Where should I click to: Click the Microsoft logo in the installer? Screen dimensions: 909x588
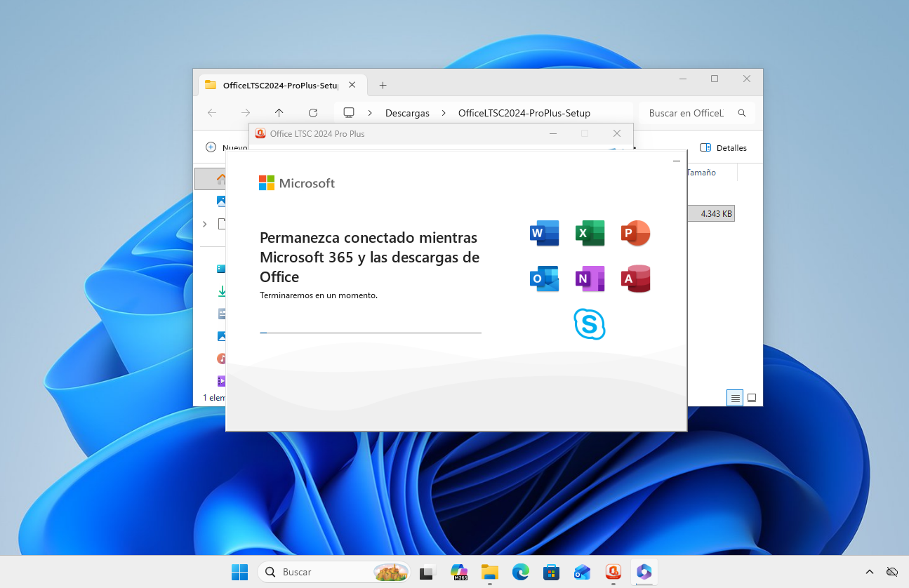coord(297,183)
